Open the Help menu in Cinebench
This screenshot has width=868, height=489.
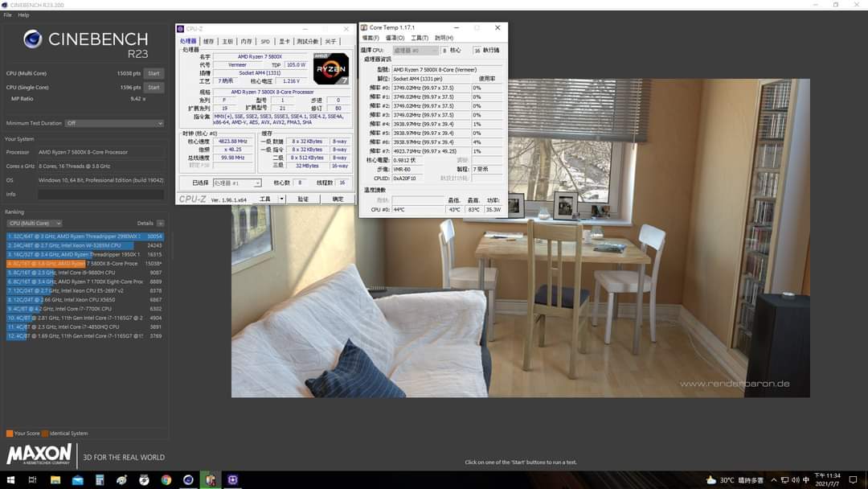[23, 15]
